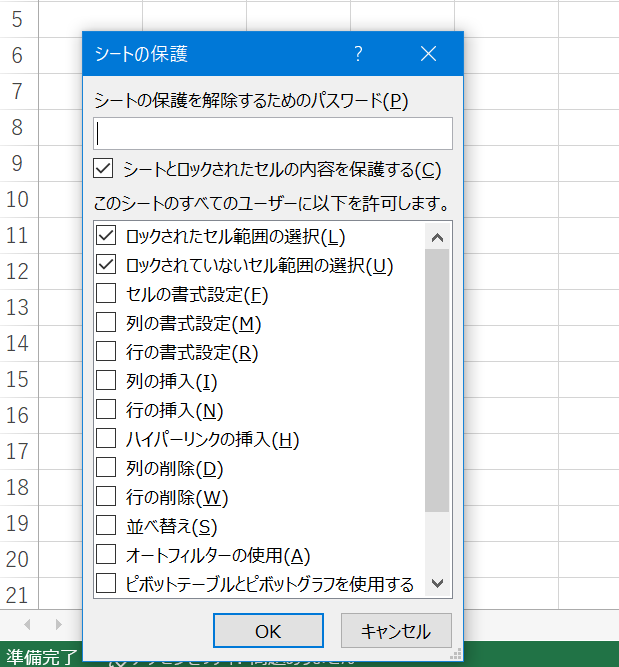Click the help question mark icon
This screenshot has height=667, width=619.
pos(358,54)
